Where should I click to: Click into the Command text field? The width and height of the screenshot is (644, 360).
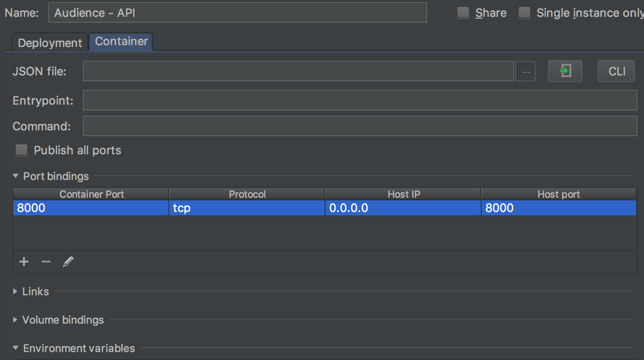coord(360,126)
